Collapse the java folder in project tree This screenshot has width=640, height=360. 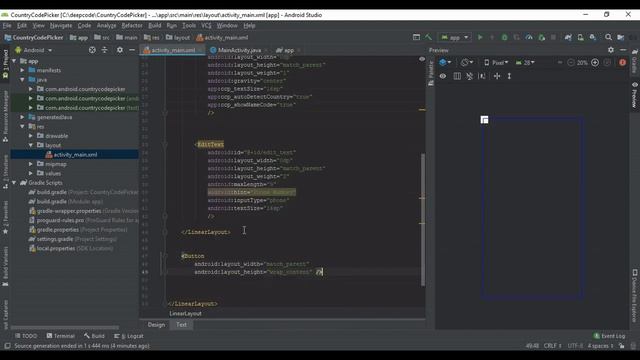22,80
